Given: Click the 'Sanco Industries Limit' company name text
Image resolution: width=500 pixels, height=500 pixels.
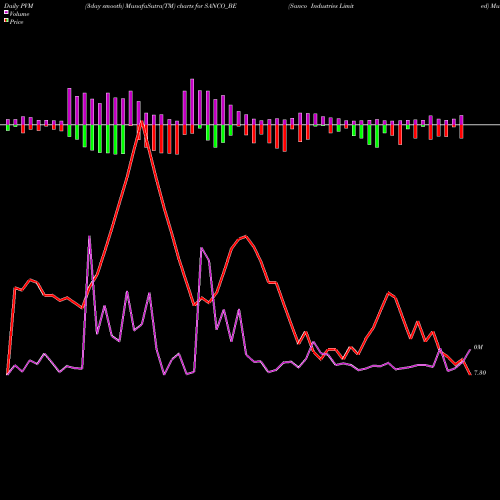Looking at the screenshot, I should (321, 6).
